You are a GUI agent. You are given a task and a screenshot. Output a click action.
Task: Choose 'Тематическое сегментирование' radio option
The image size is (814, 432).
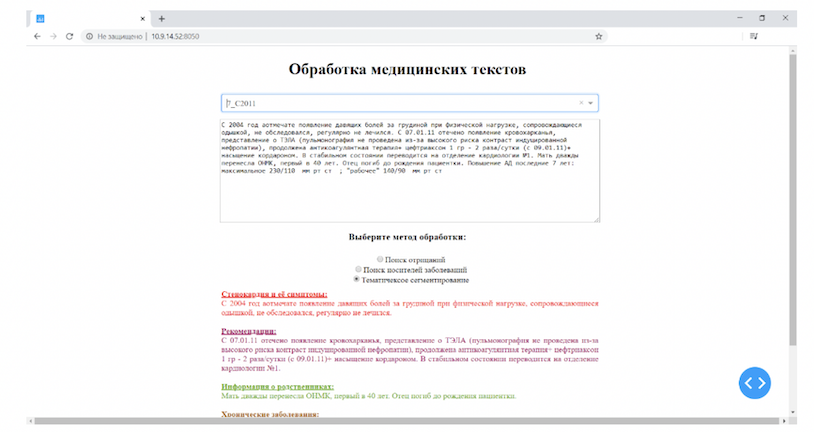coord(357,279)
